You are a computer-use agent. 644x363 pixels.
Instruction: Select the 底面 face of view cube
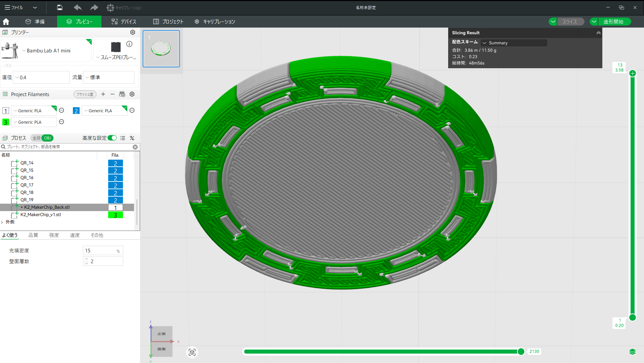(x=162, y=349)
